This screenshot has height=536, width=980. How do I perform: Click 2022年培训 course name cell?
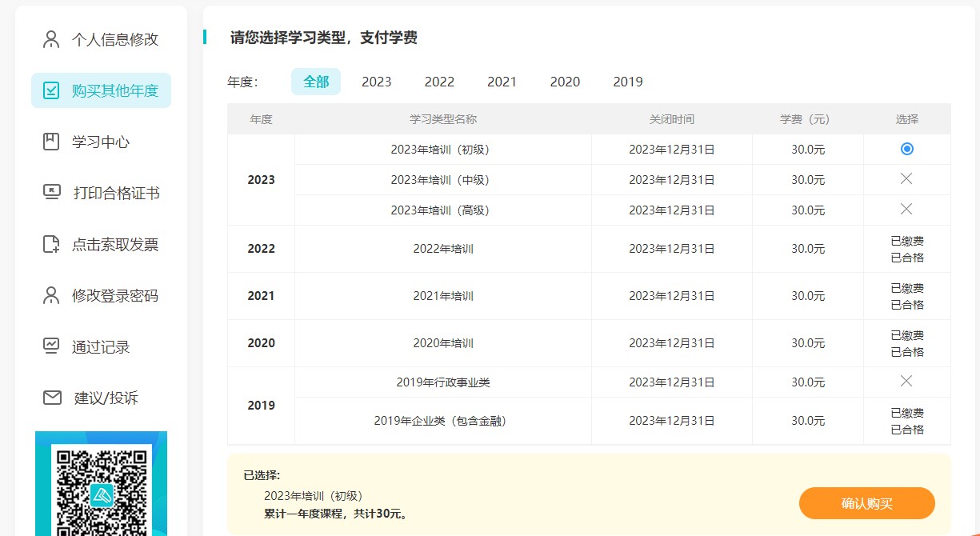pos(443,249)
